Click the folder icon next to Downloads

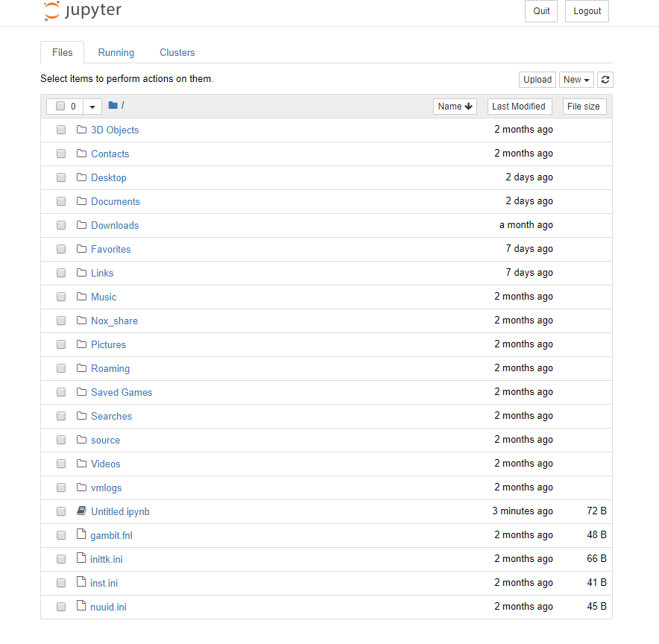(x=82, y=225)
